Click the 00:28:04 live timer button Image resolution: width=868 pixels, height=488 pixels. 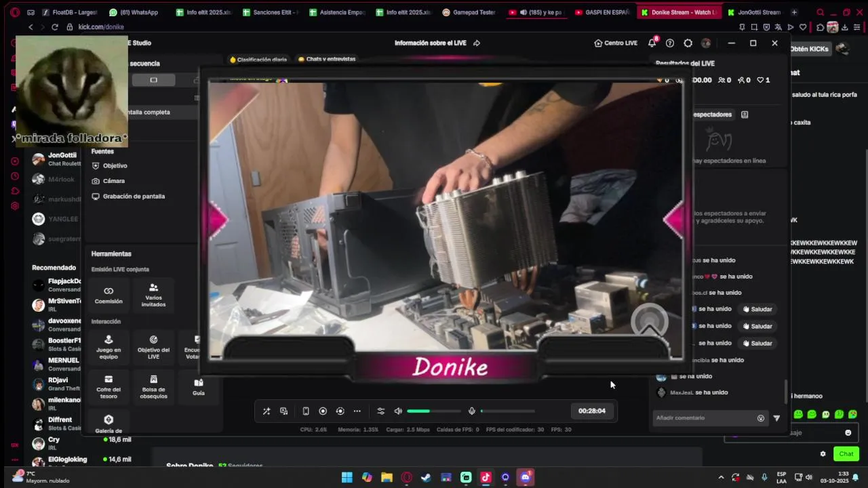[x=592, y=411]
